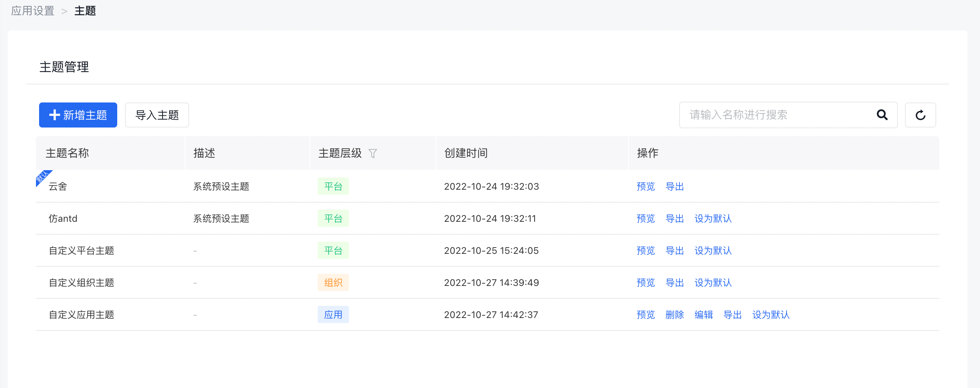Set 自定义组织主题 as default
Image resolution: width=980 pixels, height=388 pixels.
tap(713, 283)
